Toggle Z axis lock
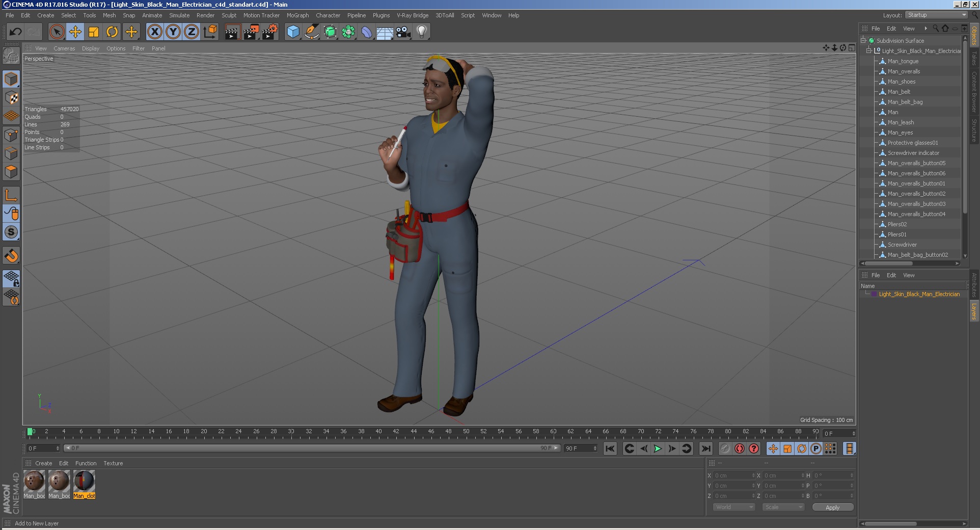The height and width of the screenshot is (530, 980). 192,32
